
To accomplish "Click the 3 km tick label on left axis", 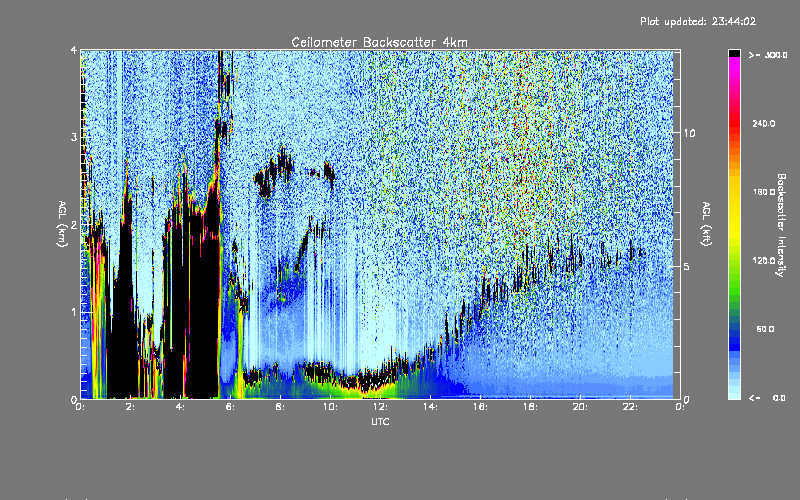I will point(74,137).
